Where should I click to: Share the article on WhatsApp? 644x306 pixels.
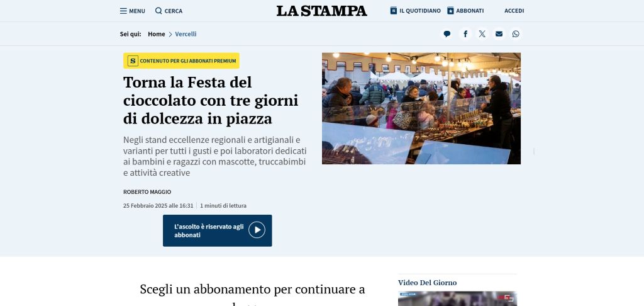(x=516, y=34)
